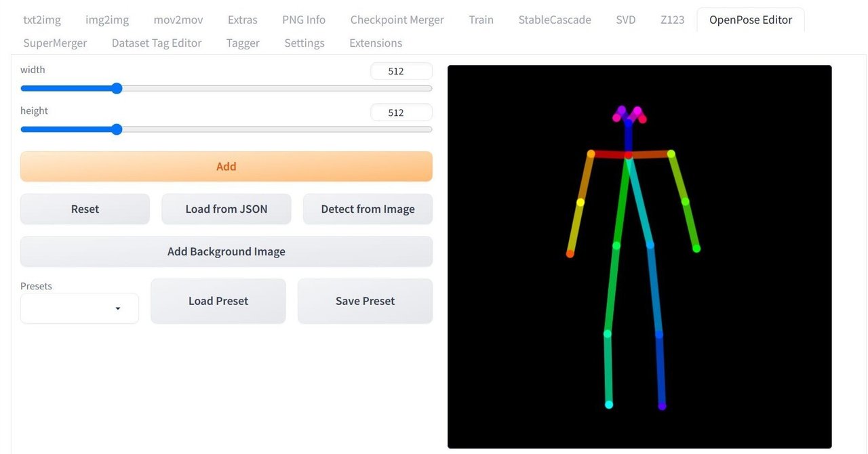Viewport: 868px width, 454px height.
Task: Click the height slider handle
Action: click(x=116, y=129)
